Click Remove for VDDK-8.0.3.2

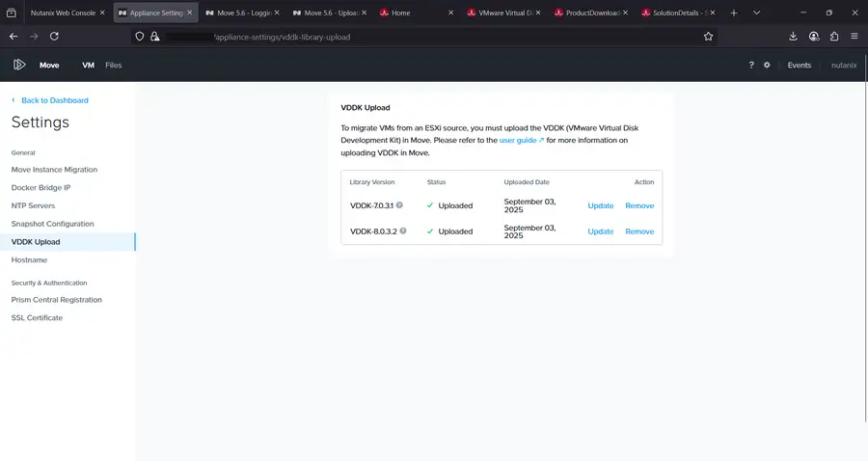pos(639,231)
